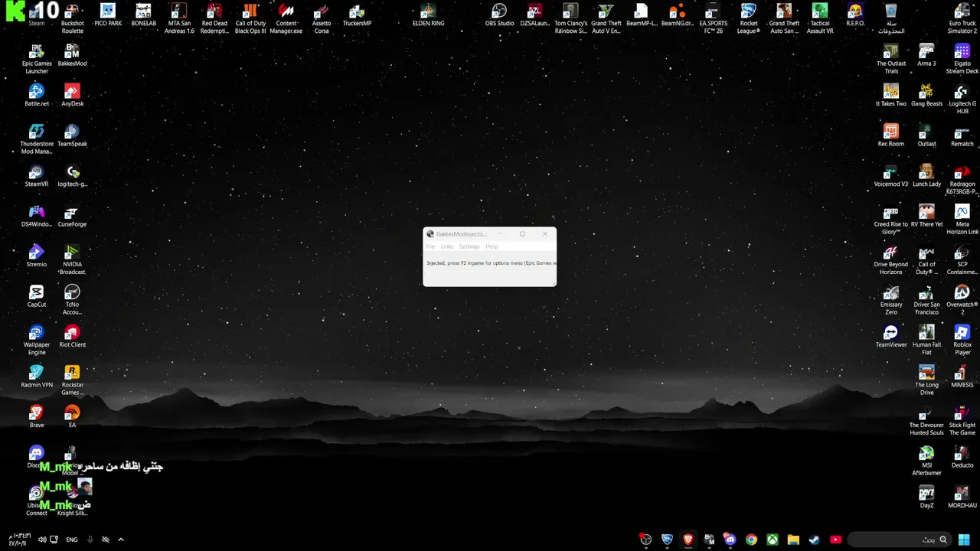Open the CurseForge desktop shortcut
The image size is (980, 551).
(72, 216)
